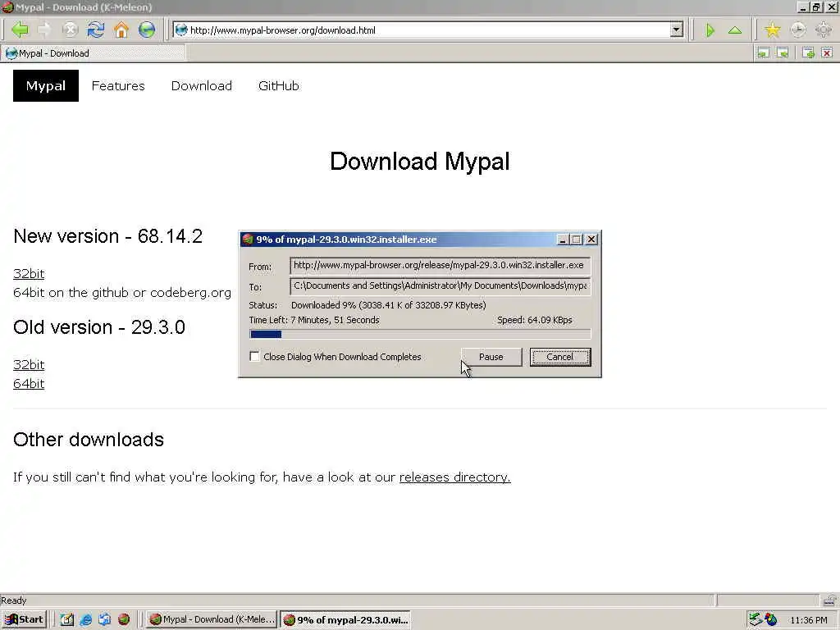The height and width of the screenshot is (630, 840).
Task: Click the Downloaded 9% status text
Action: pyautogui.click(x=388, y=305)
